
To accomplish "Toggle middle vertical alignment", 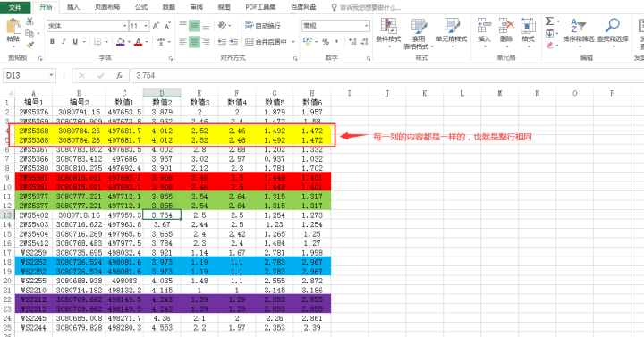I will tap(194, 26).
